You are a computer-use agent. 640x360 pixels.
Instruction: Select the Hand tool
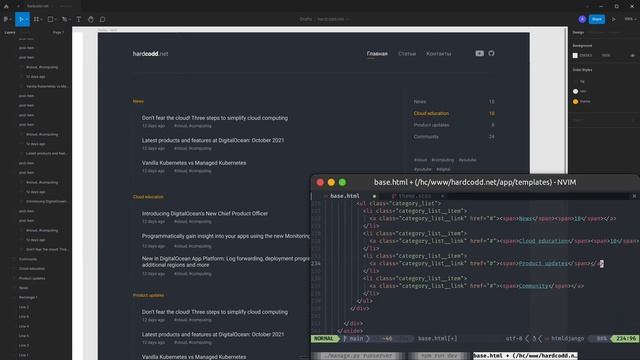(91, 19)
